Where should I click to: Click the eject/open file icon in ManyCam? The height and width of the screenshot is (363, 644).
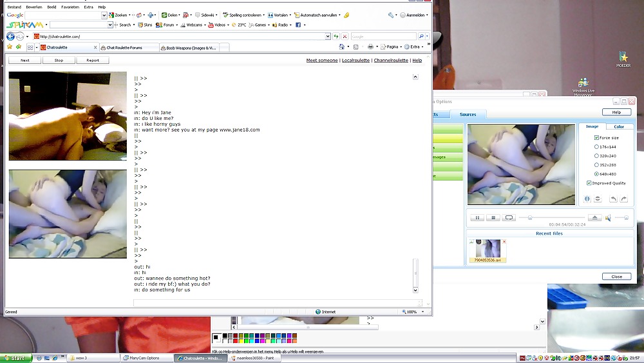[594, 217]
